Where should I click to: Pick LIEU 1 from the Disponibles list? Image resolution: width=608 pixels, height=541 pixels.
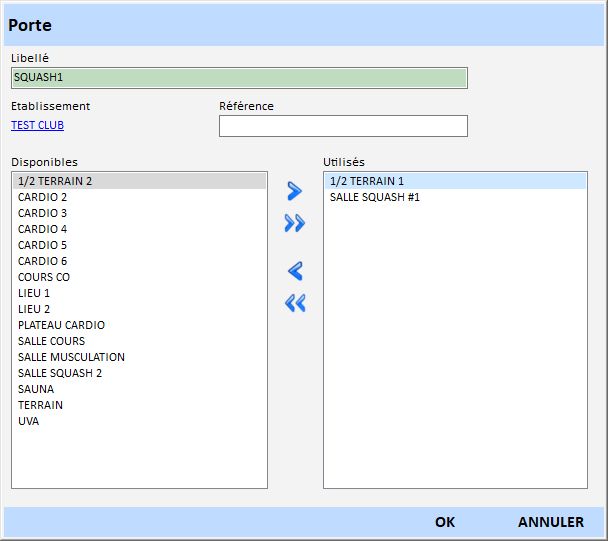[x=34, y=293]
